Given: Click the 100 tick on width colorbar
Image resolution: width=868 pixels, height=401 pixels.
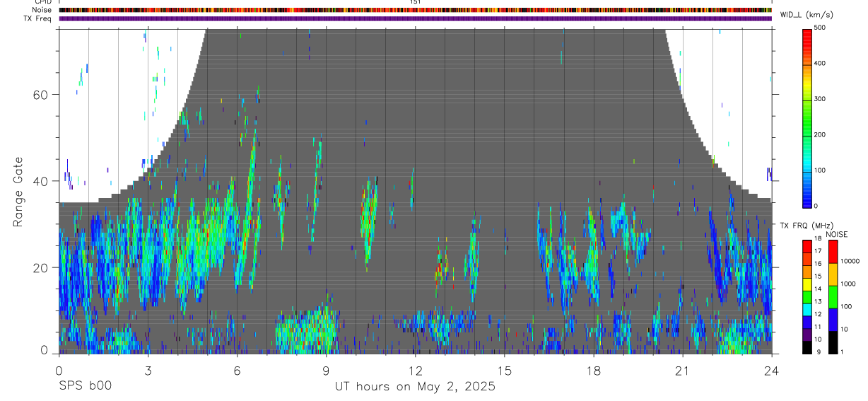Looking at the screenshot, I should click(x=821, y=170).
